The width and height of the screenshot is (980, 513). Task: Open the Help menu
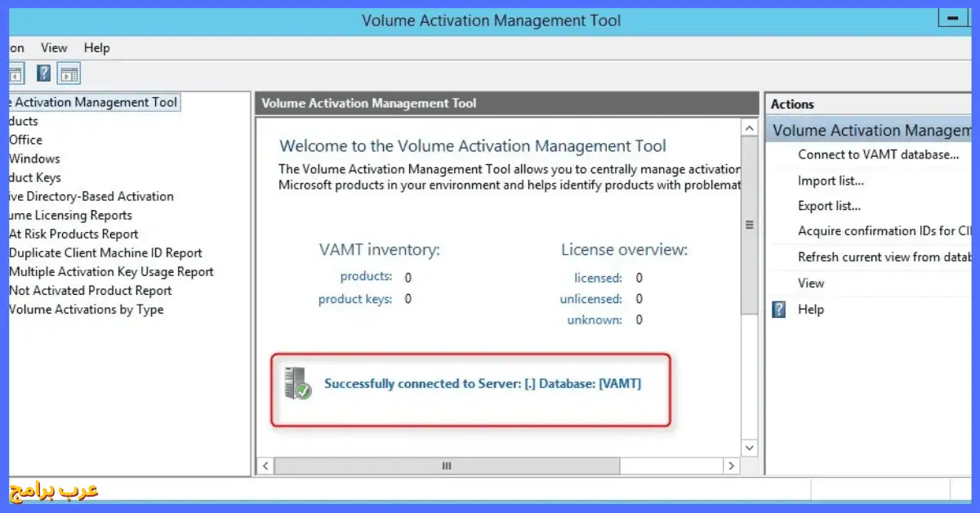coord(96,48)
